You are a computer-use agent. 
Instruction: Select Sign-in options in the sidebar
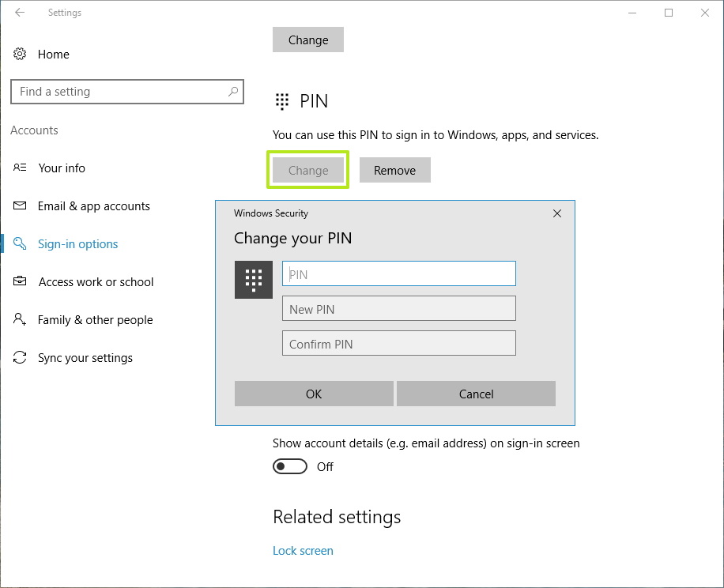point(78,243)
